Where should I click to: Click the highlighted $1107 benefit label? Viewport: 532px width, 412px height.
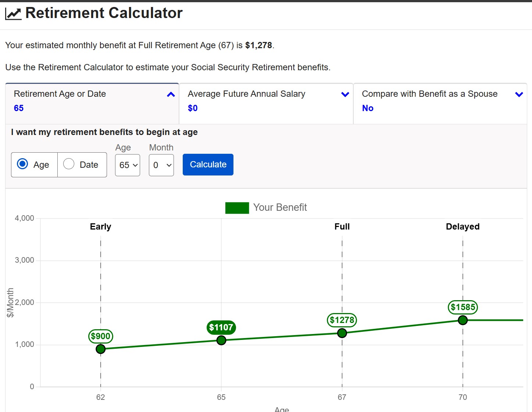pos(221,327)
